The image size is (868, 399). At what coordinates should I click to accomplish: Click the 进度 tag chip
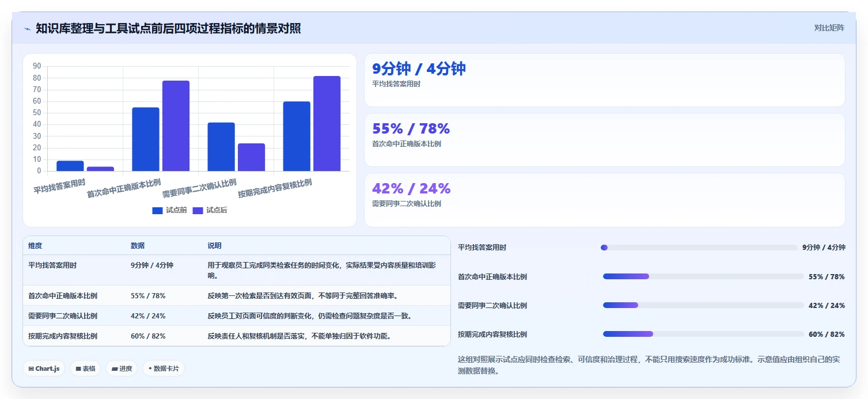point(122,368)
